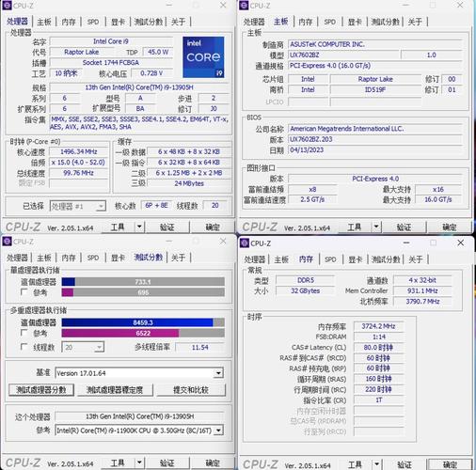Click 测试处理器穩定度 stress CPU button

[115, 390]
